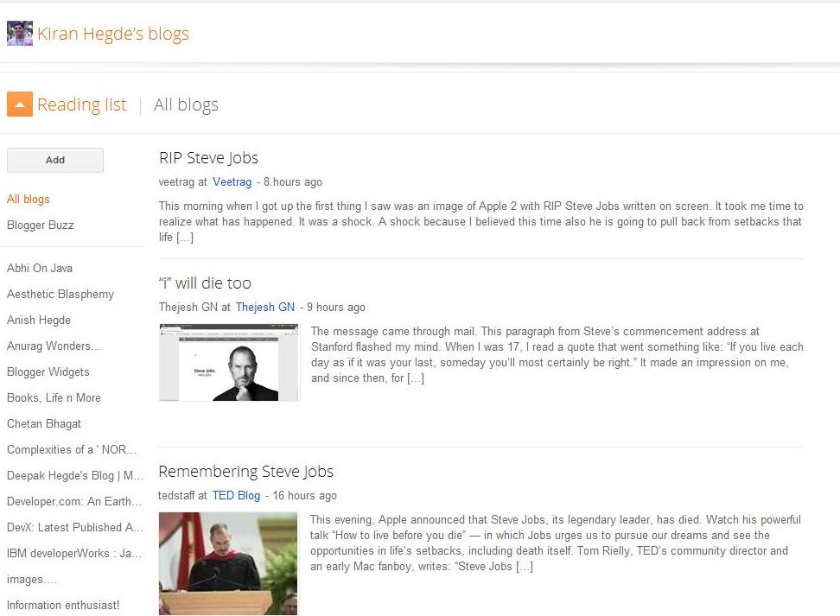Switch to the Reading list tab
Image resolution: width=840 pixels, height=616 pixels.
[82, 105]
